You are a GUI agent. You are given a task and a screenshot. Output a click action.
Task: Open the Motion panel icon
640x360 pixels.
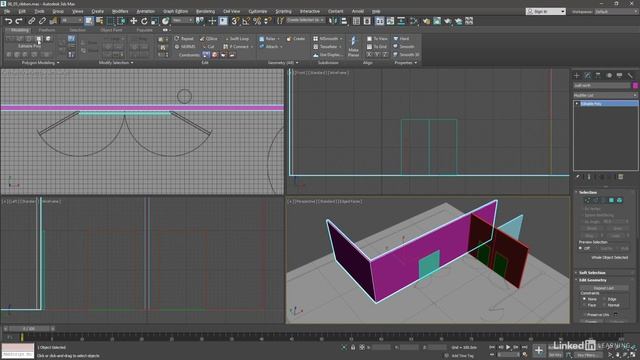[609, 76]
